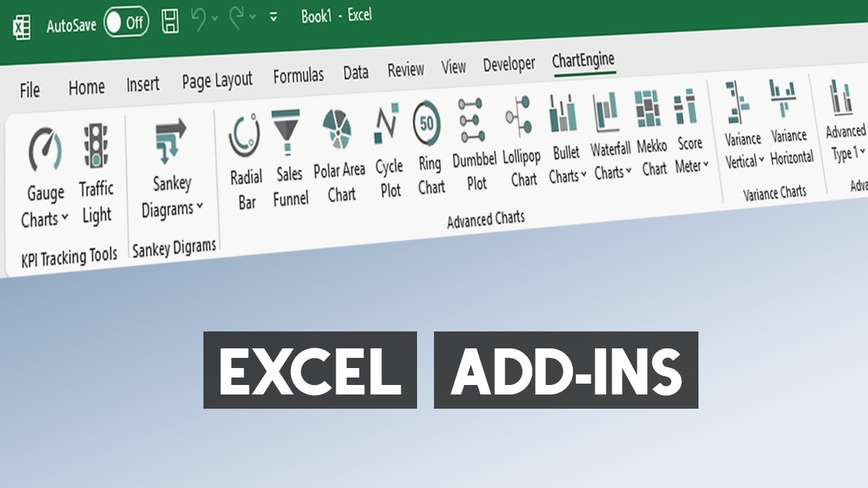Insert a Ring Chart
Viewport: 868px width, 488px height.
[429, 148]
